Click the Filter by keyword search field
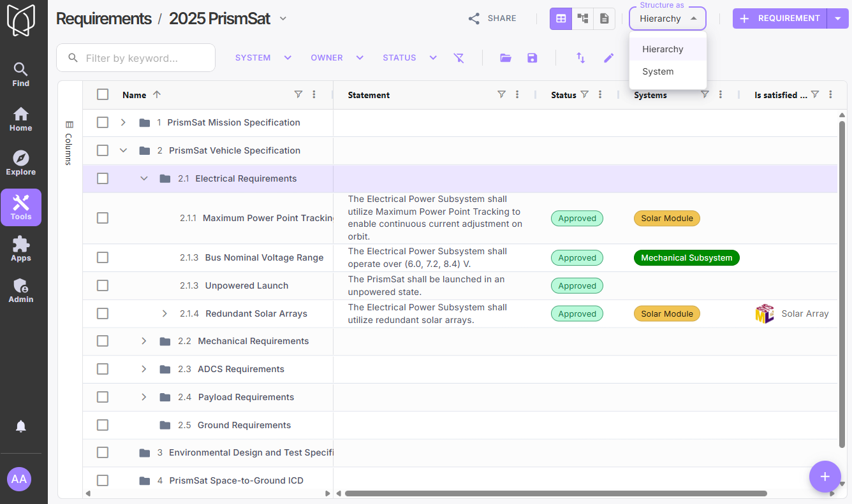The width and height of the screenshot is (852, 504). point(145,58)
